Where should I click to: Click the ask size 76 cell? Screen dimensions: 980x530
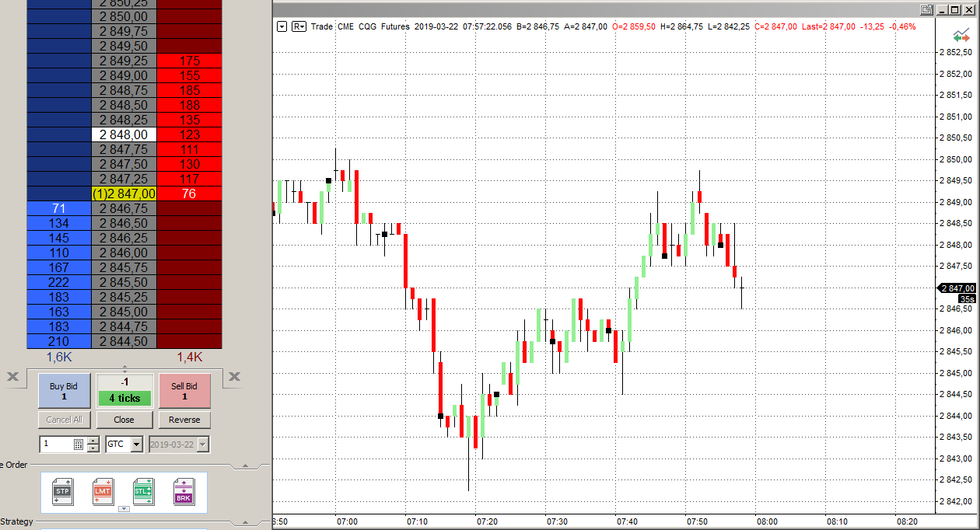point(189,194)
